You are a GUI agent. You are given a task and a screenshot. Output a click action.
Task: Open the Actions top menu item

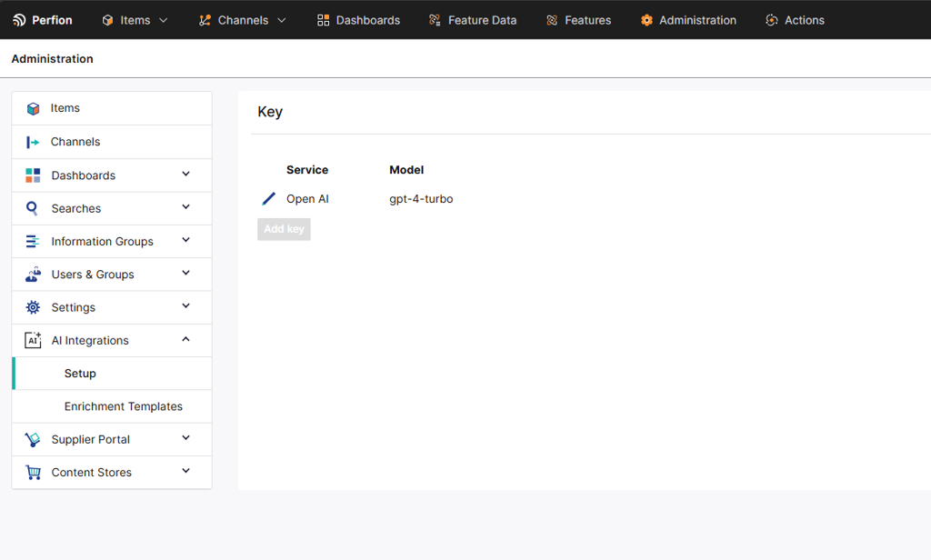tap(804, 20)
